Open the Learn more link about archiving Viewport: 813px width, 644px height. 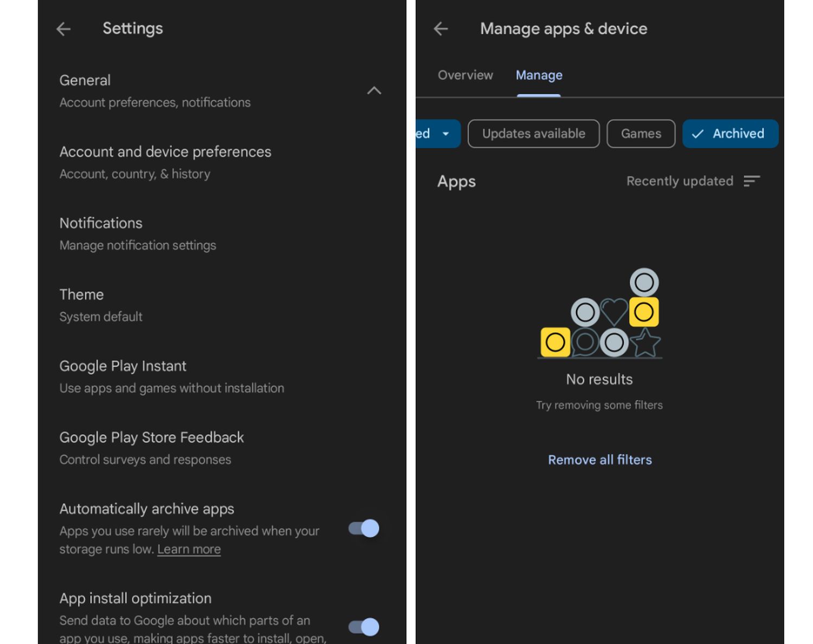(189, 549)
